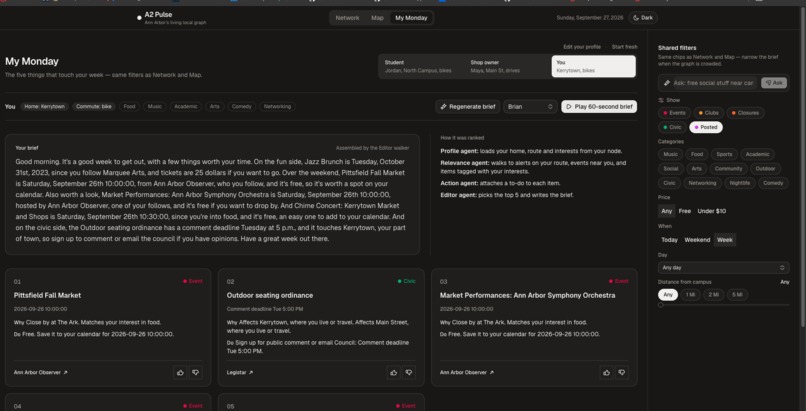Toggle the Closures show chip
The height and width of the screenshot is (411, 806).
pyautogui.click(x=745, y=113)
